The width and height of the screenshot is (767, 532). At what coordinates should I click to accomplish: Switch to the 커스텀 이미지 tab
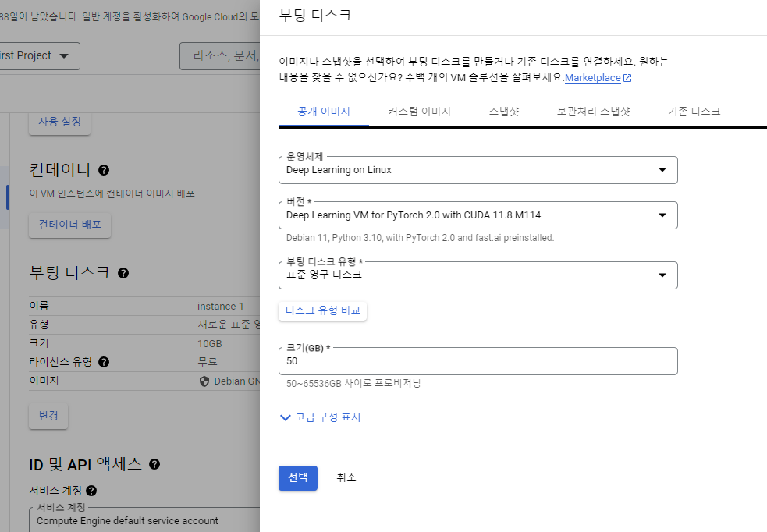point(419,112)
